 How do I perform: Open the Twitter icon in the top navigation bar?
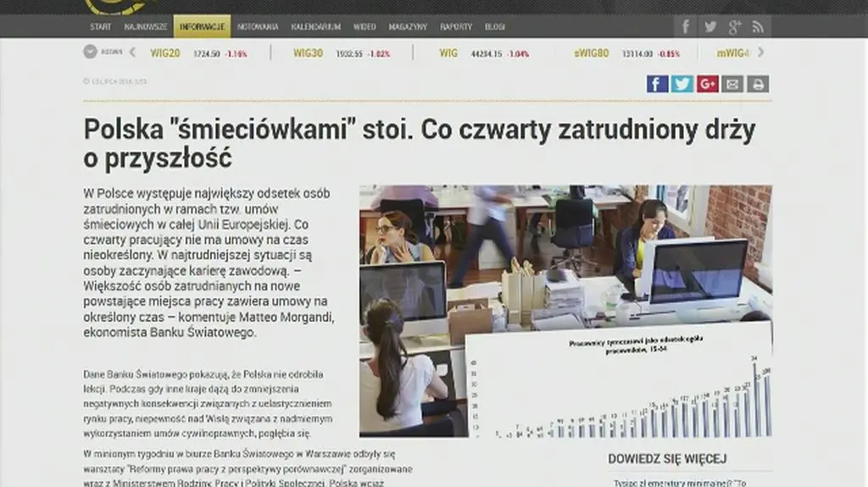tap(710, 27)
